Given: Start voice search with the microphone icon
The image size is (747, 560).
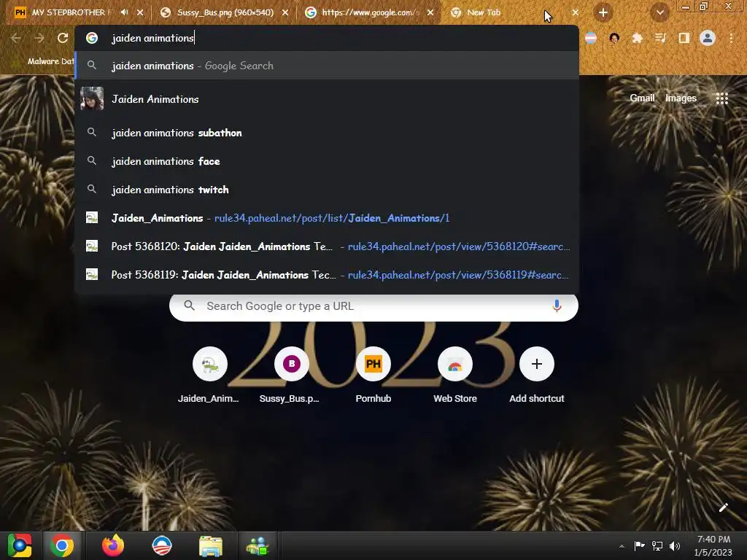Looking at the screenshot, I should pos(557,306).
